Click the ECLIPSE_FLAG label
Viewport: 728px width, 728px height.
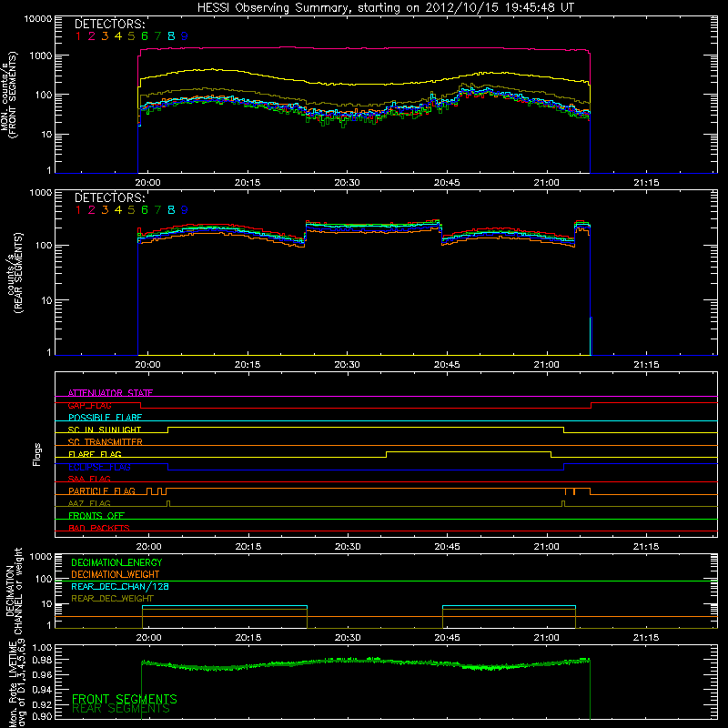99,467
